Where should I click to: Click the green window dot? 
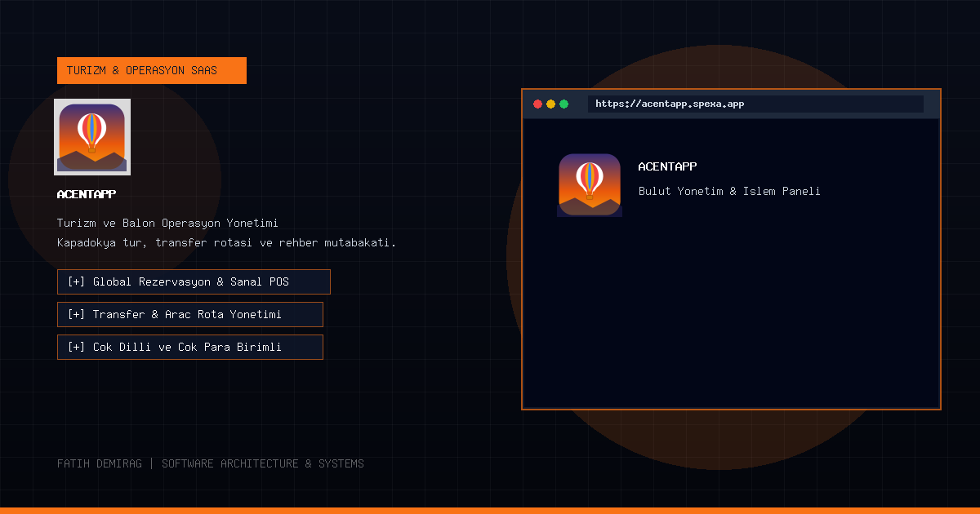(x=563, y=104)
